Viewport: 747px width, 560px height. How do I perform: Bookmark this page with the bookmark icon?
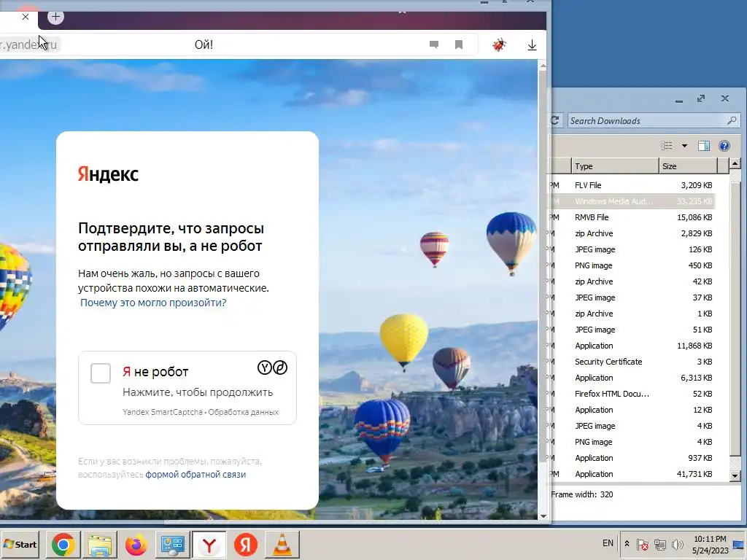459,44
